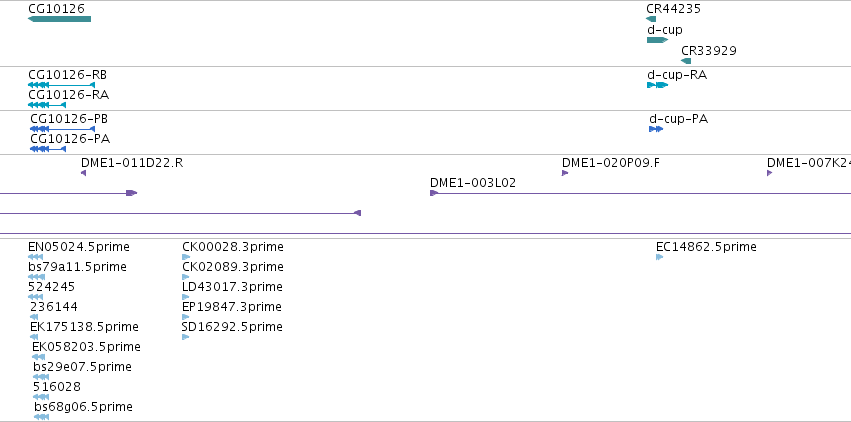Screen dimensions: 851x422
Task: Click the CR44235 gene arrow glyph
Action: [x=651, y=19]
